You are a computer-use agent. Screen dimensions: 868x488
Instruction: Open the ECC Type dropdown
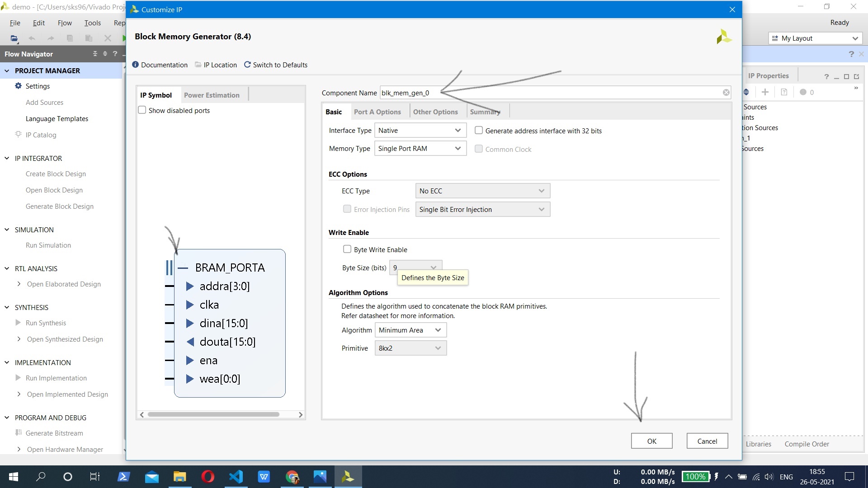pyautogui.click(x=482, y=191)
